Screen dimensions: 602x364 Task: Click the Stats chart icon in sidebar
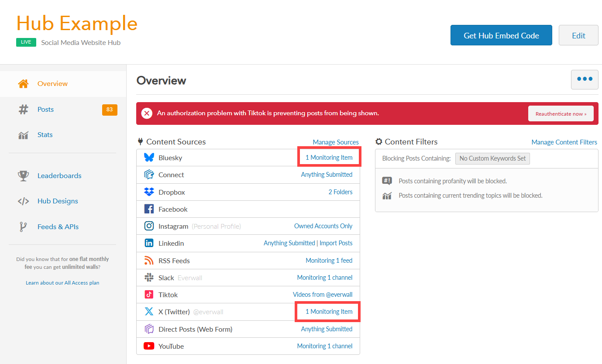pyautogui.click(x=23, y=135)
